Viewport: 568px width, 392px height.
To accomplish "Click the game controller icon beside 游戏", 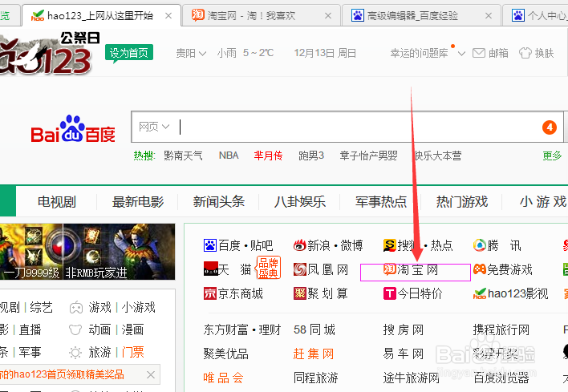I will pyautogui.click(x=76, y=308).
